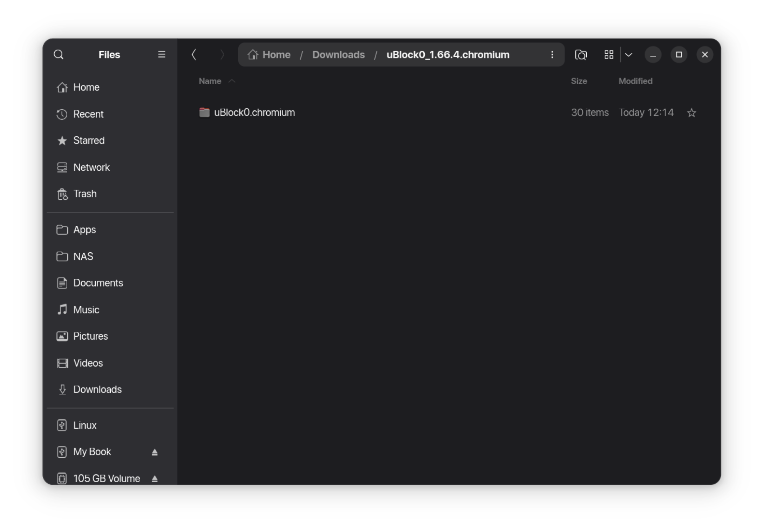This screenshot has width=764, height=532.
Task: Click the search-folder camera icon in toolbar
Action: click(x=581, y=55)
